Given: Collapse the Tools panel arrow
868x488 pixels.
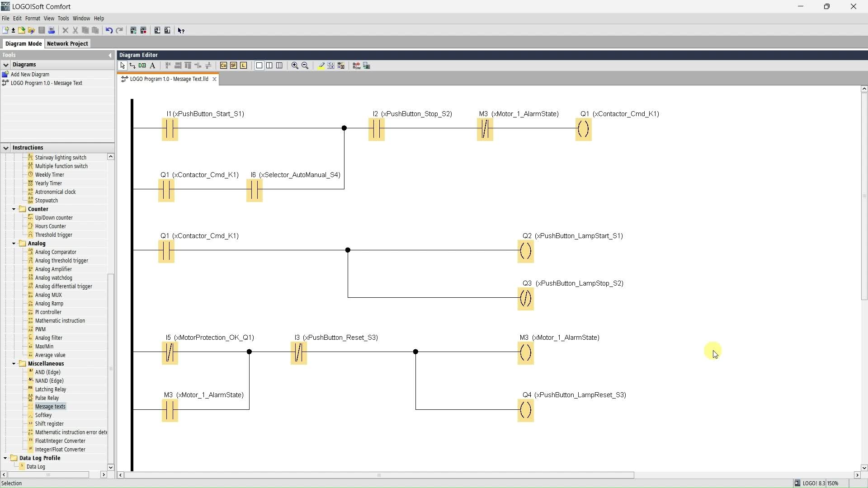Looking at the screenshot, I should [x=110, y=55].
